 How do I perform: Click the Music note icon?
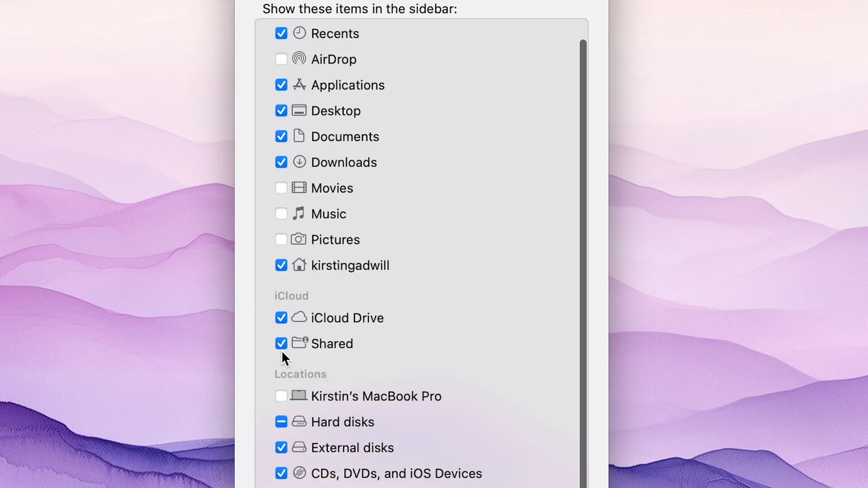point(298,213)
